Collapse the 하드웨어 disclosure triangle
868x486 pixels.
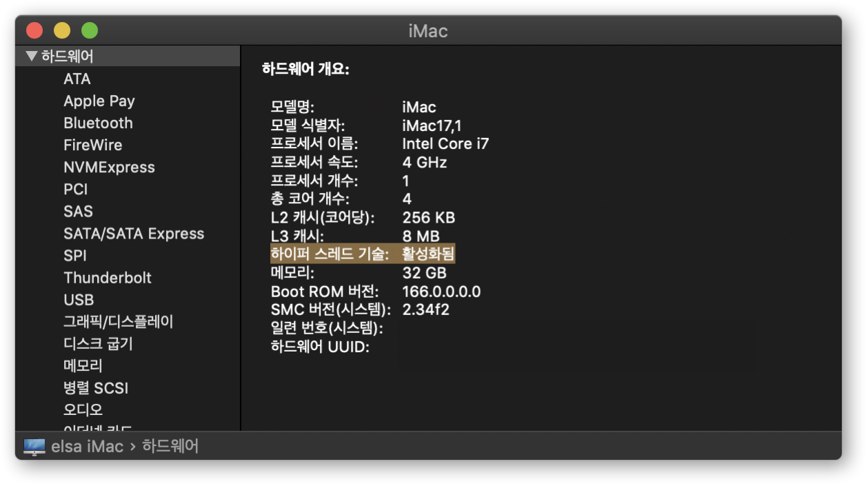point(31,57)
